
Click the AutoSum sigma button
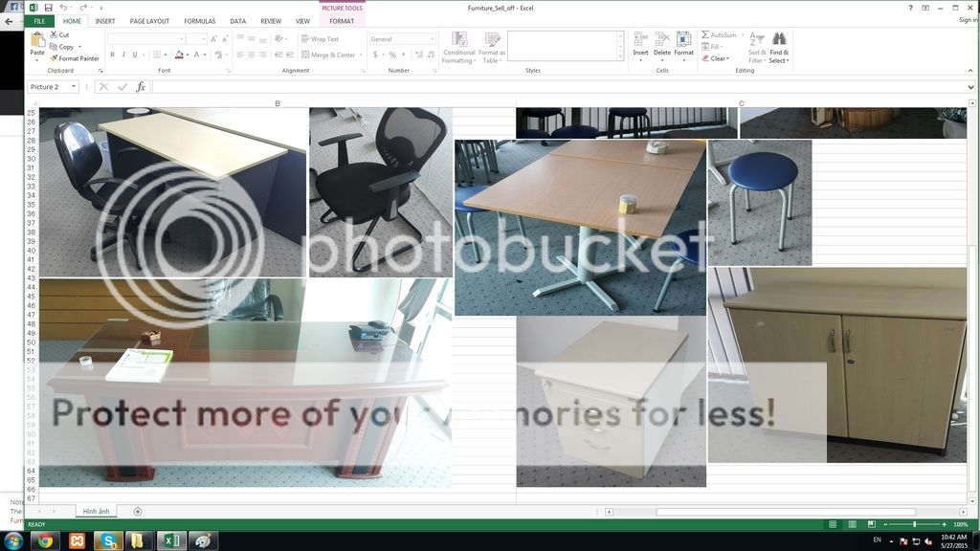click(720, 35)
